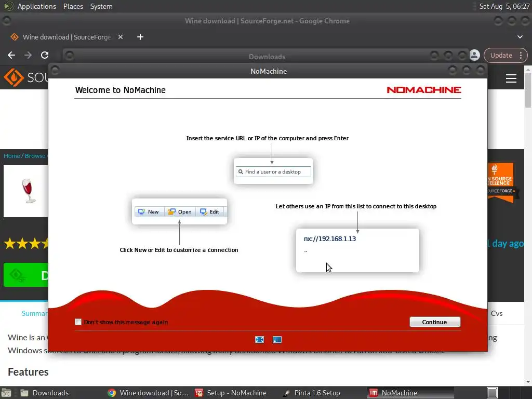Click the workspace switcher box in taskbar

493,393
